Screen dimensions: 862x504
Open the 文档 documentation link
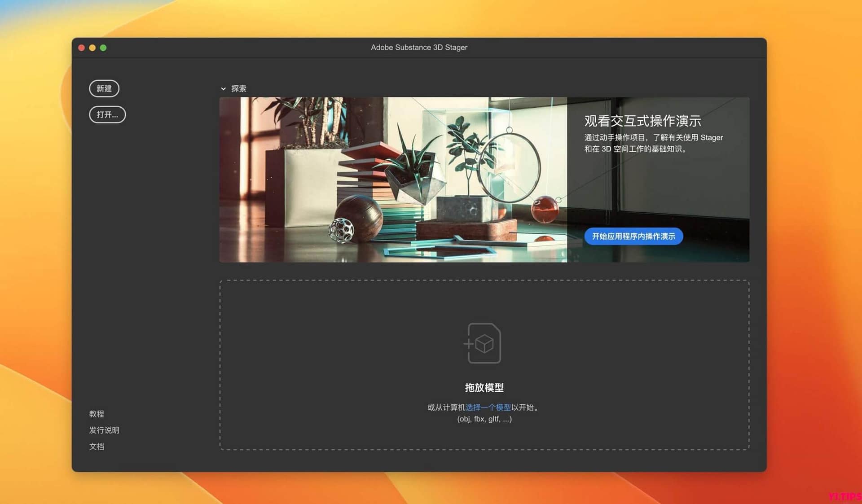coord(97,446)
